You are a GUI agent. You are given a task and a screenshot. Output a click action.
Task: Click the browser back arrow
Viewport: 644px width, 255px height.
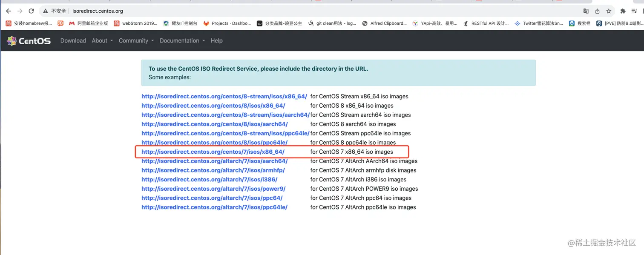(8, 11)
